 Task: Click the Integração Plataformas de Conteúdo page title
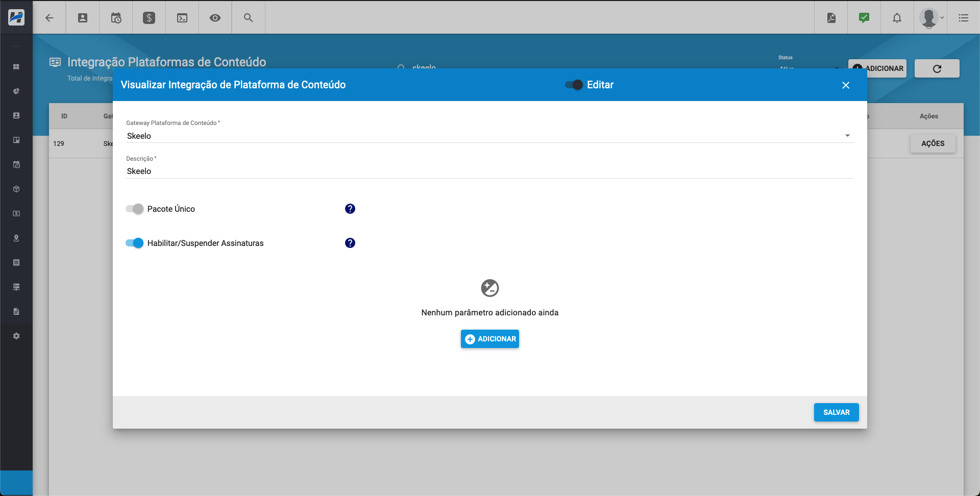click(x=167, y=62)
